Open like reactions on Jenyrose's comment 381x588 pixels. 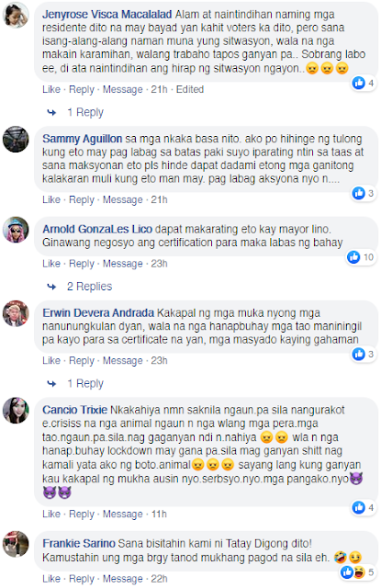[x=364, y=83]
